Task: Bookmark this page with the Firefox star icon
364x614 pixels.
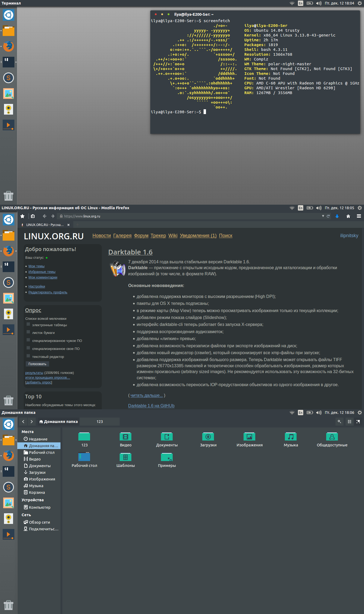Action: 22,216
